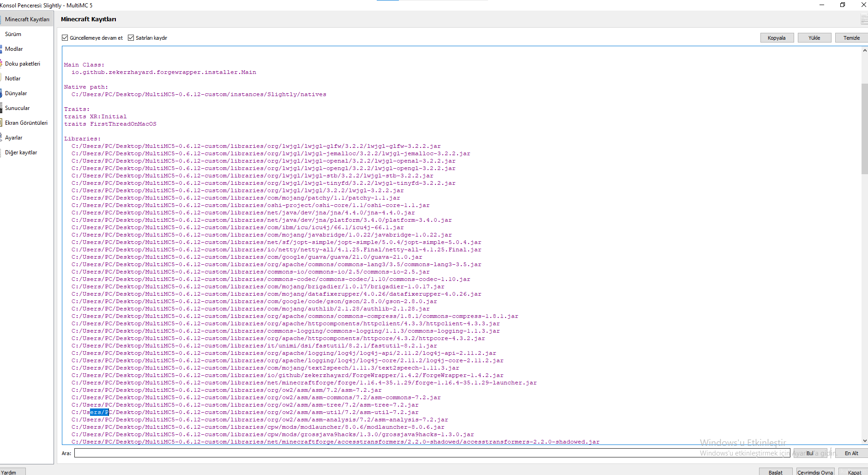The width and height of the screenshot is (868, 475).
Task: Click the log4j-core-2.11.2.jar line
Action: coord(287,360)
